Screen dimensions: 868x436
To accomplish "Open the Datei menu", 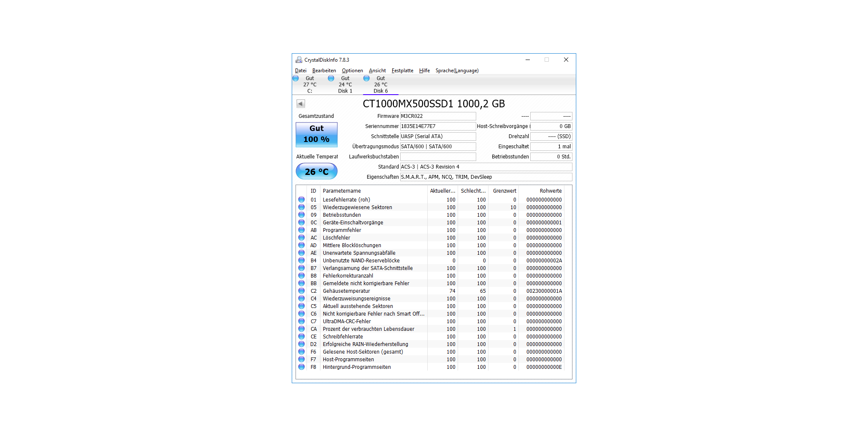I will pos(301,71).
